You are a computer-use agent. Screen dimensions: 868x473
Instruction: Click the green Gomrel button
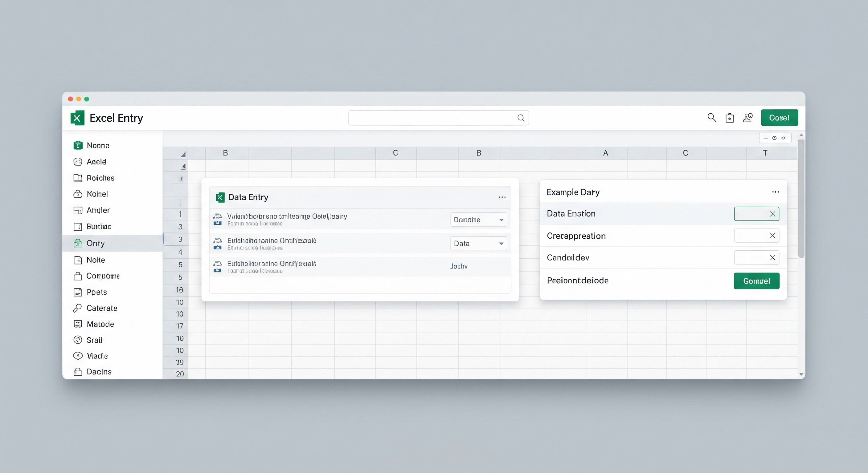click(756, 281)
